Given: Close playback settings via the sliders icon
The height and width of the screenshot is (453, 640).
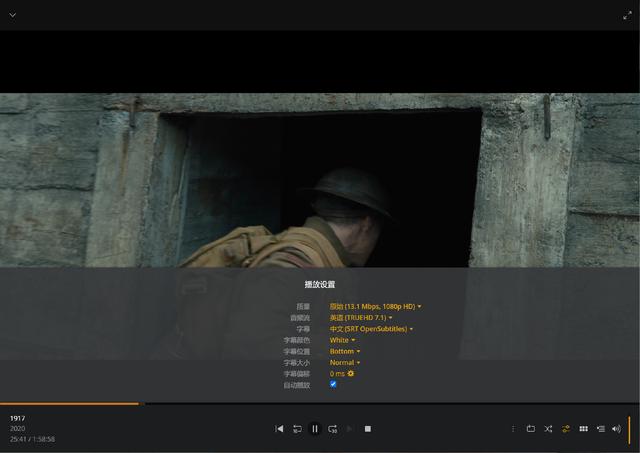Looking at the screenshot, I should (566, 429).
